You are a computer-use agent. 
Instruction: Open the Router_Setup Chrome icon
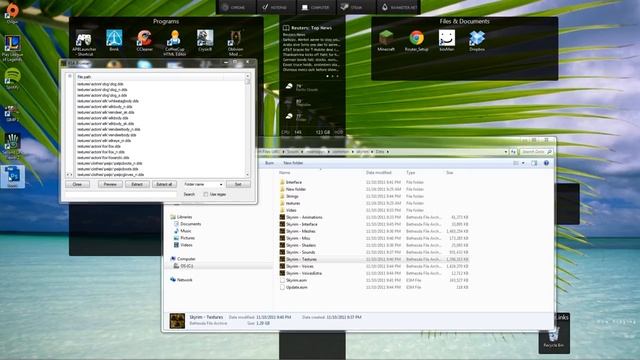coord(416,40)
